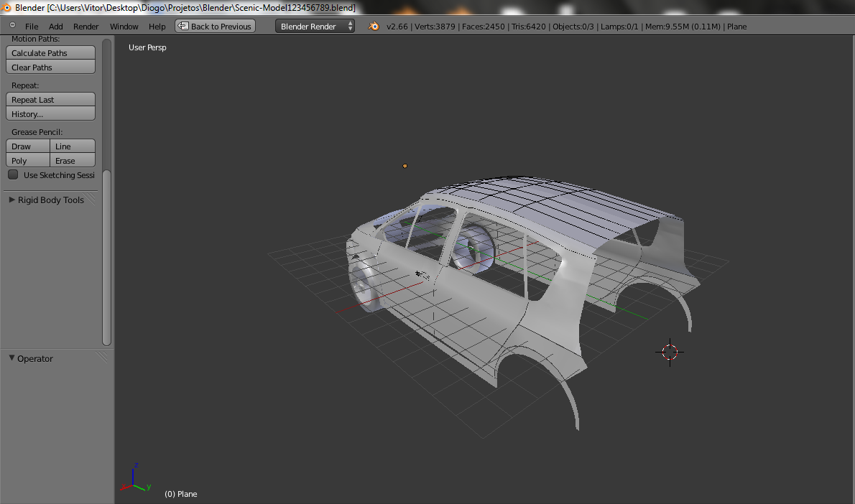Screen dimensions: 855x504
Task: Collapse the Operator panel
Action: 11,358
